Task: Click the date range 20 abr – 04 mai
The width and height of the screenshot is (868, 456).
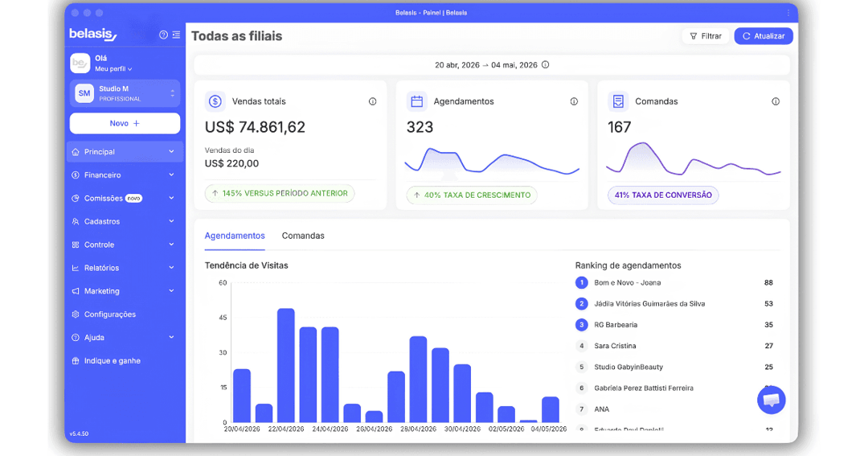Action: click(486, 65)
